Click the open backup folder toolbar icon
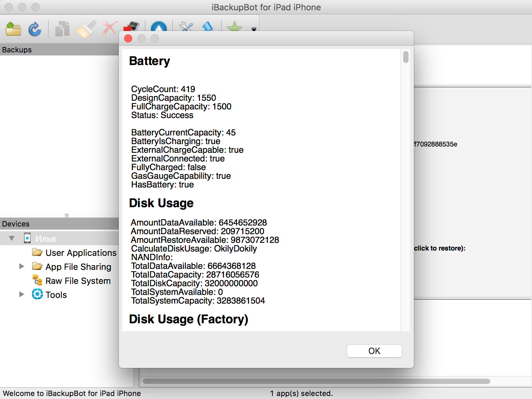 (x=13, y=29)
